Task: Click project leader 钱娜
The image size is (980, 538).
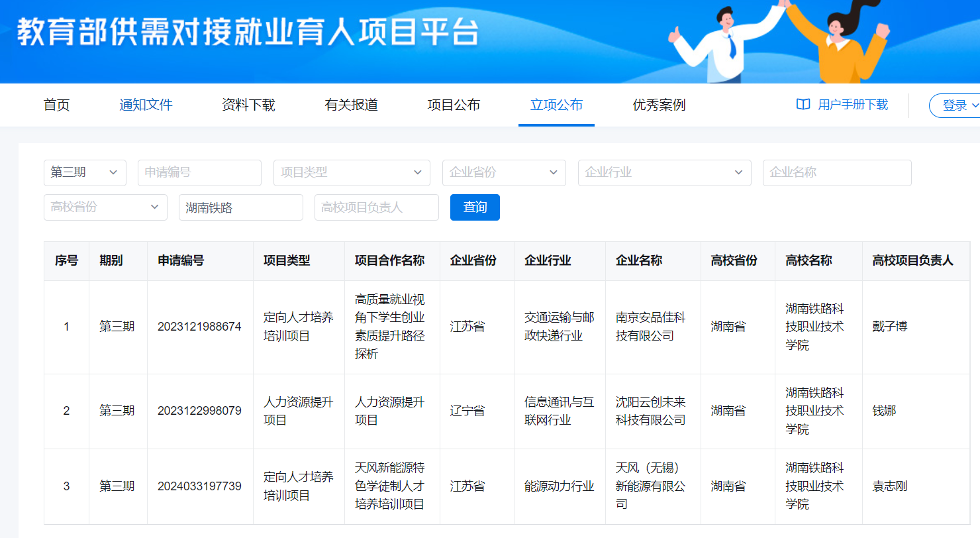Action: (x=884, y=411)
